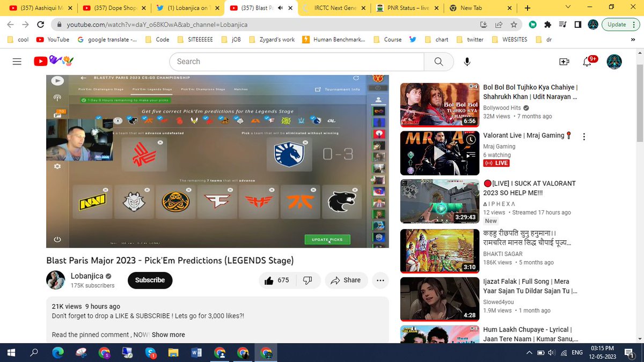Open the Chrome profile avatar
The width and height of the screenshot is (644, 362).
pyautogui.click(x=593, y=25)
